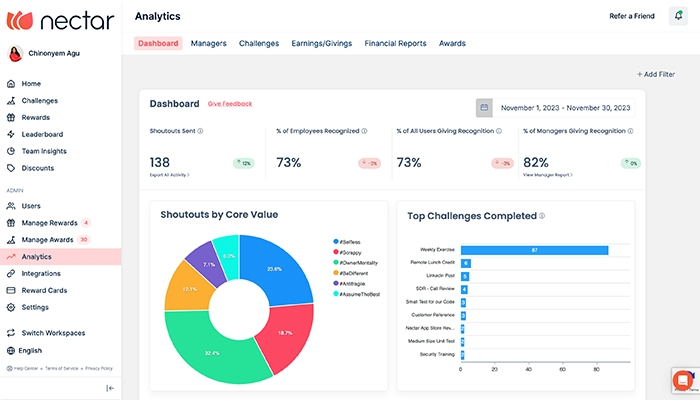Switch to the Financial Reports tab
700x400 pixels.
(396, 43)
